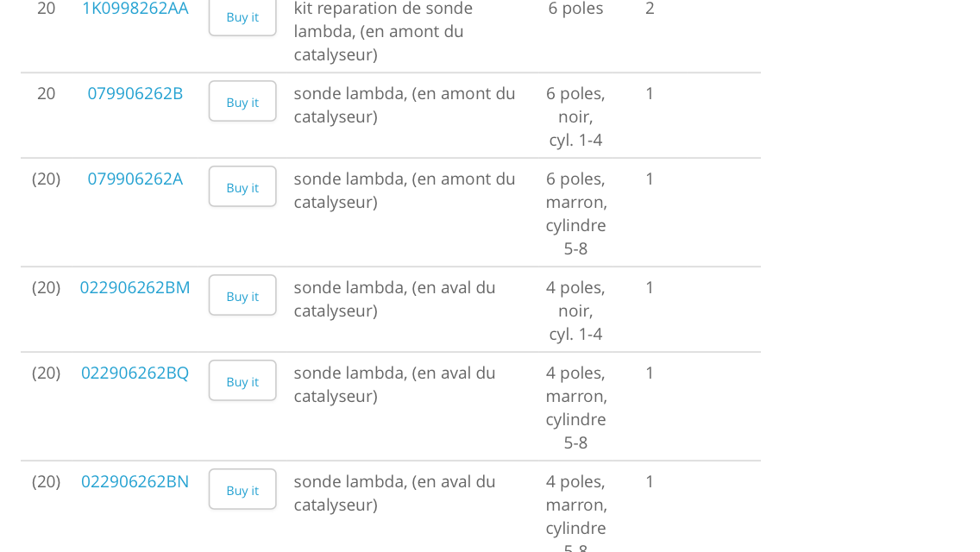Click the 4 poles, marron, cylindre 5-8 text
Viewport: 980px width, 552px height.
click(575, 407)
